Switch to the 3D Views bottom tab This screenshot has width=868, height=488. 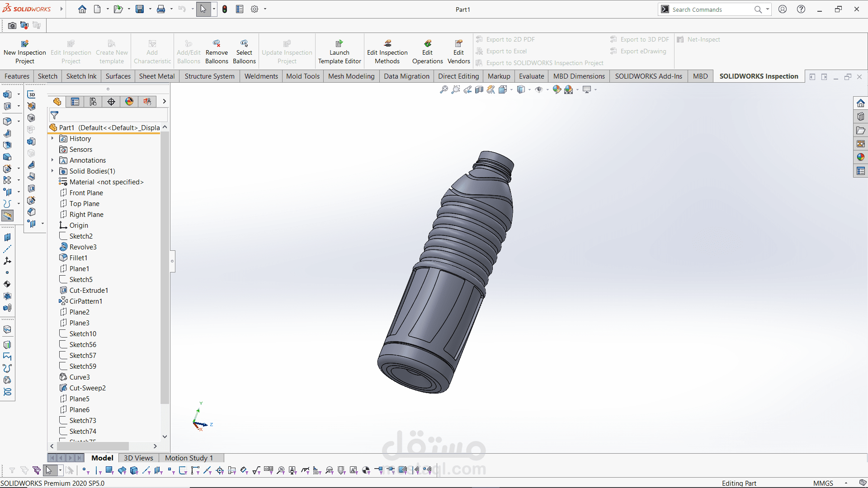click(x=138, y=458)
